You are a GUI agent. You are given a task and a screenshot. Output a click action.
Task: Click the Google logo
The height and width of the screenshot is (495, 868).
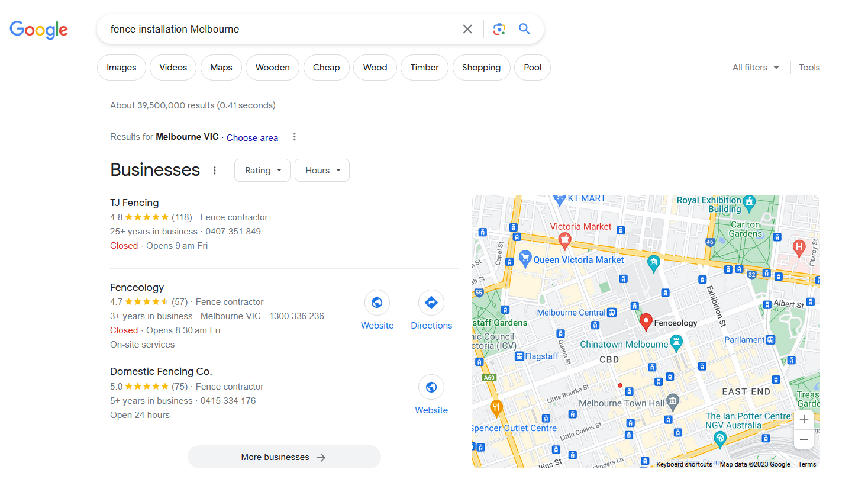pos(38,29)
